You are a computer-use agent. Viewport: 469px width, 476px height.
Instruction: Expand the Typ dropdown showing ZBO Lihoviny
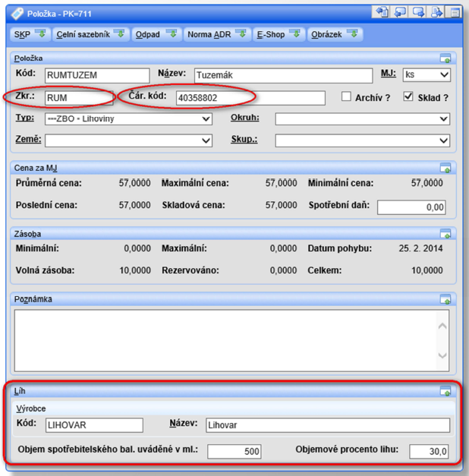[206, 119]
